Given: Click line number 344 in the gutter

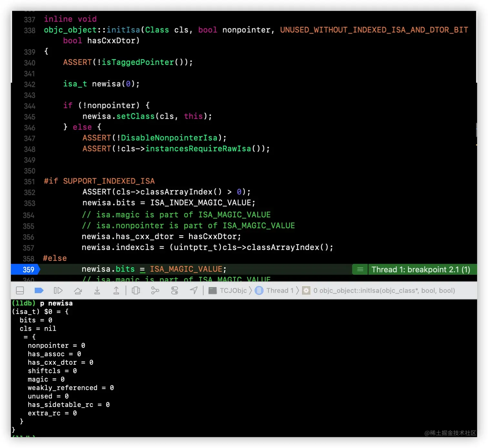Looking at the screenshot, I should click(x=29, y=106).
